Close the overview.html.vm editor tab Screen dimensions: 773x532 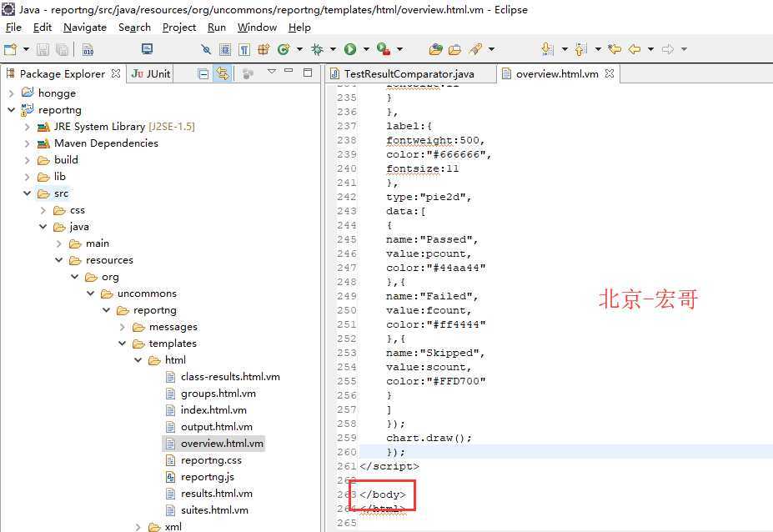(x=610, y=73)
